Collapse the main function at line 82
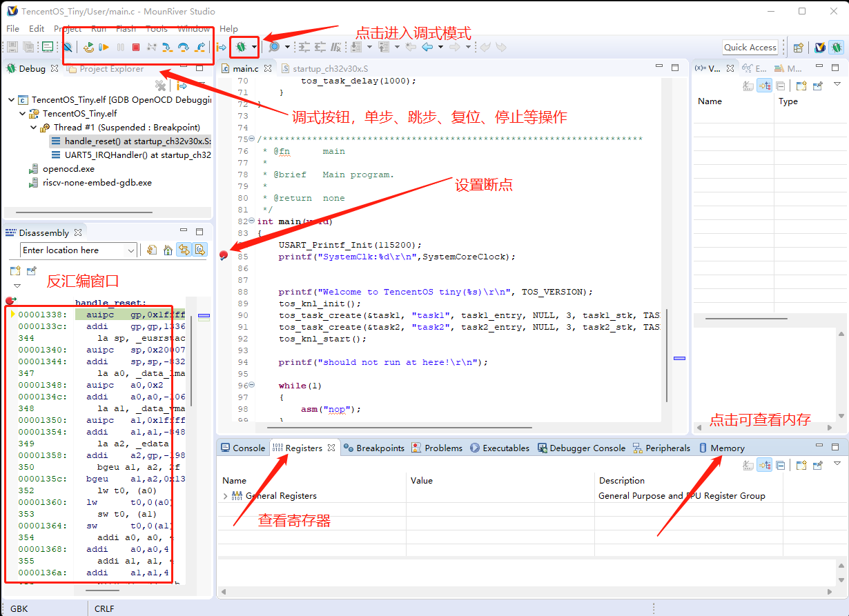 click(x=252, y=221)
